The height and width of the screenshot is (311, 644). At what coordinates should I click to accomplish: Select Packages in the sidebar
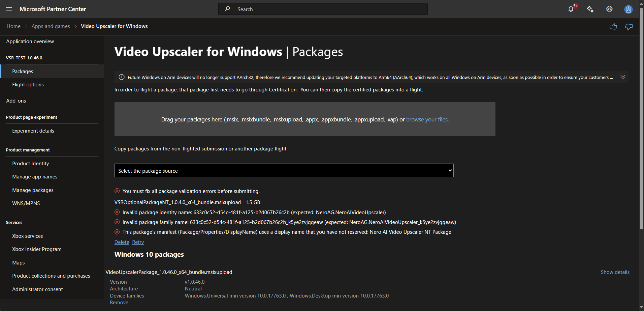(52, 72)
